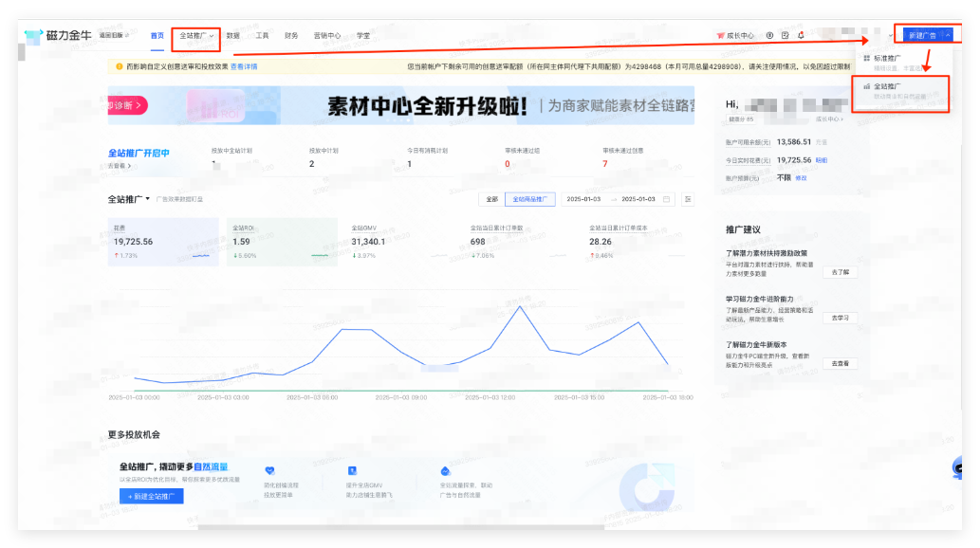Viewport: 980px width, 548px height.
Task: Click 去查看 under 全站推广开启中
Action: [x=120, y=166]
